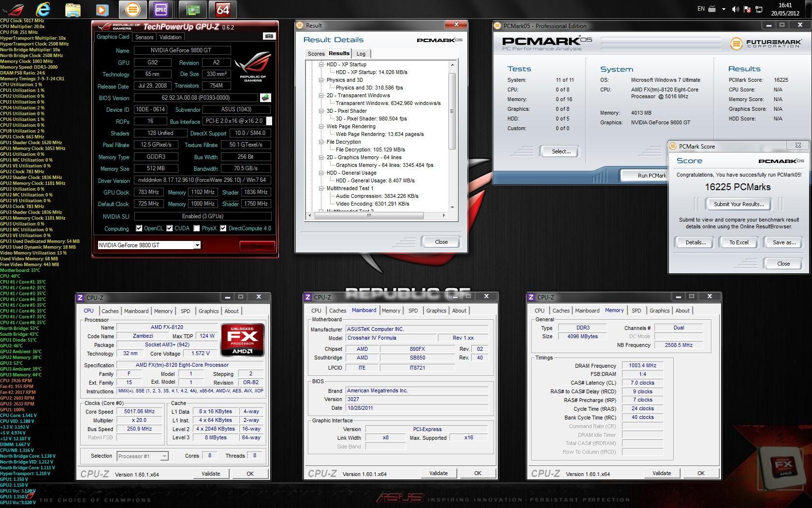
Task: Collapse the 2D - Transparent Windows node
Action: [x=321, y=95]
